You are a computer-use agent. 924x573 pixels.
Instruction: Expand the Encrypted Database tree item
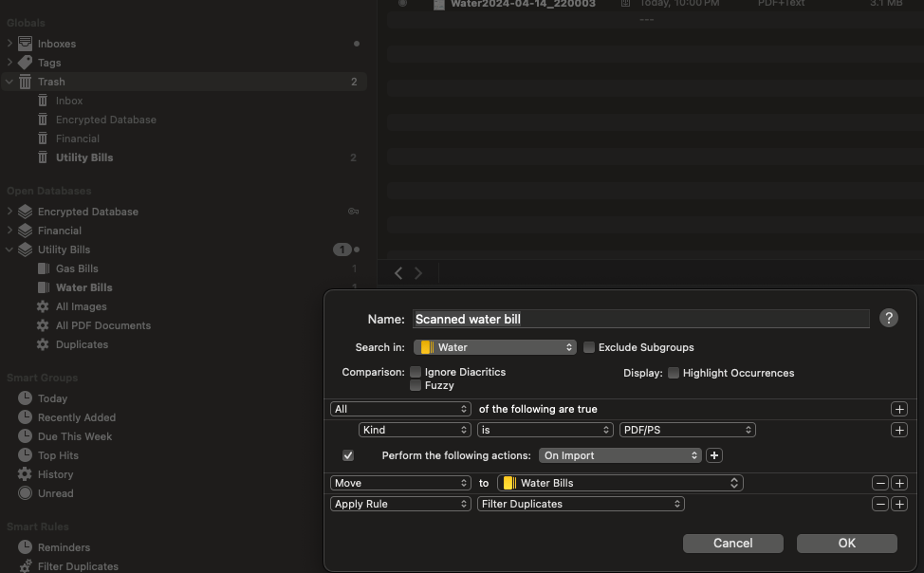click(x=9, y=211)
